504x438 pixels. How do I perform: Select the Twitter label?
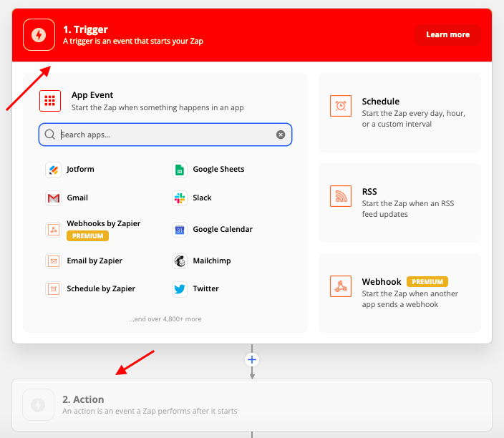[x=205, y=288]
